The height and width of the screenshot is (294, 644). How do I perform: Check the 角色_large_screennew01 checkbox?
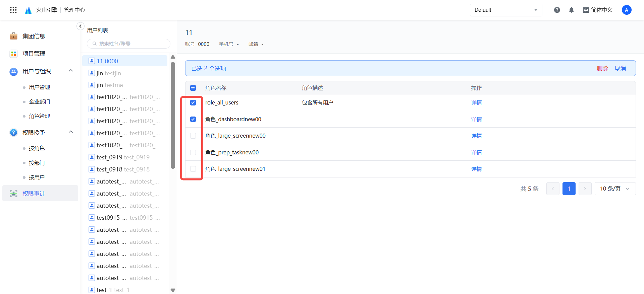tap(193, 169)
